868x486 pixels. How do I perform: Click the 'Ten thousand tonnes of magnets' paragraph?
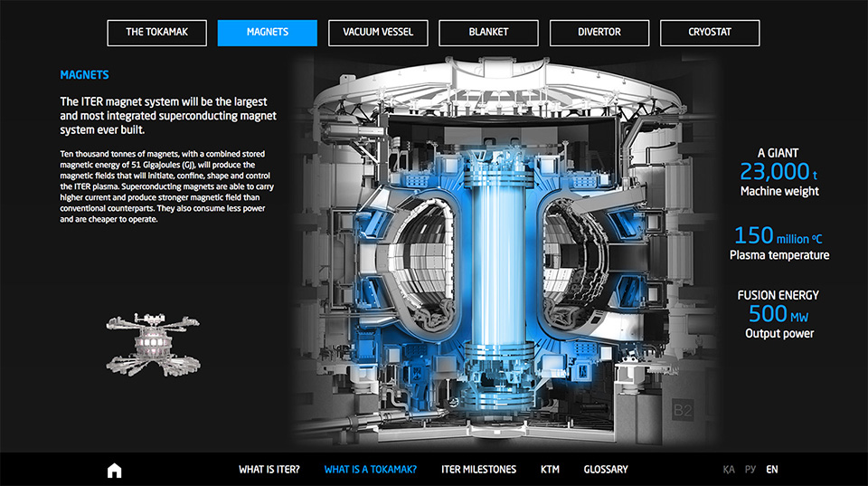(166, 186)
